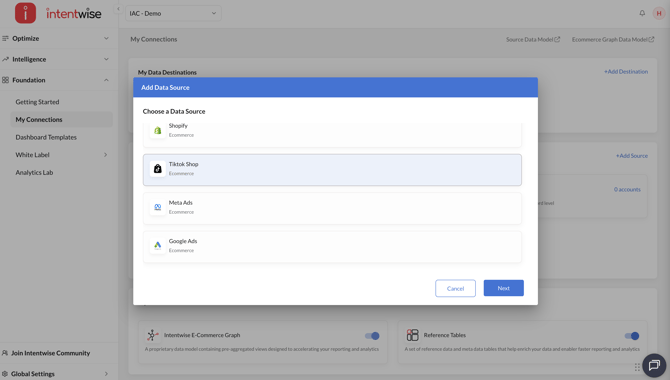The height and width of the screenshot is (380, 670).
Task: Toggle the Intentwise E-Commerce Graph switch
Action: 372,336
